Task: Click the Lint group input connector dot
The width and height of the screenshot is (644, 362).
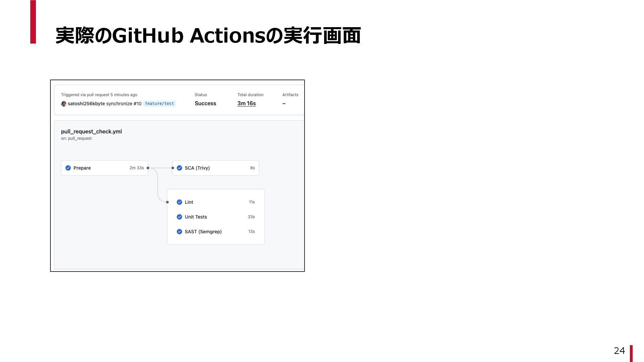Action: [x=167, y=202]
